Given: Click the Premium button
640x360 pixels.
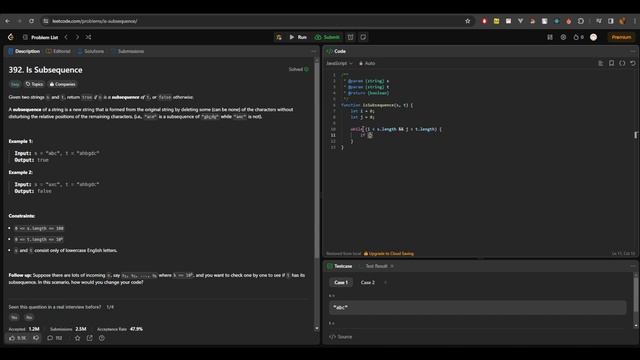Looking at the screenshot, I should [x=621, y=37].
